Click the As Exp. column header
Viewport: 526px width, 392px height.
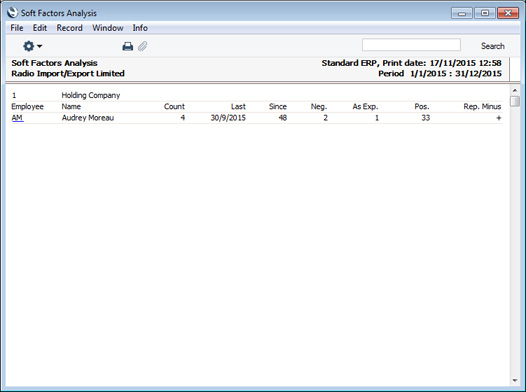(365, 106)
